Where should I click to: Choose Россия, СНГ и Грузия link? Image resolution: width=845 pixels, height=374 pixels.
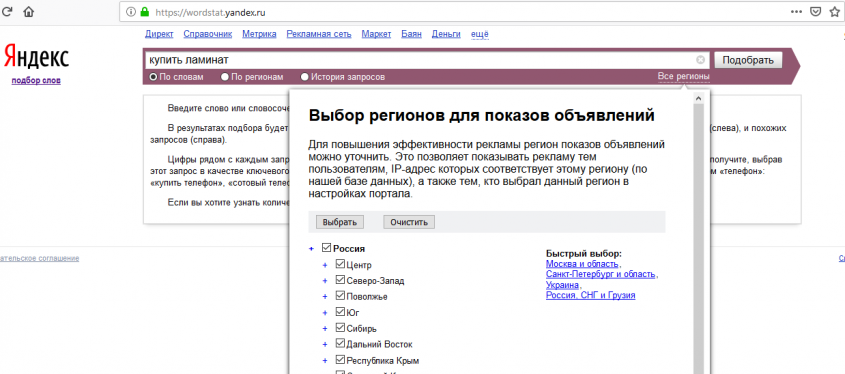click(x=591, y=295)
